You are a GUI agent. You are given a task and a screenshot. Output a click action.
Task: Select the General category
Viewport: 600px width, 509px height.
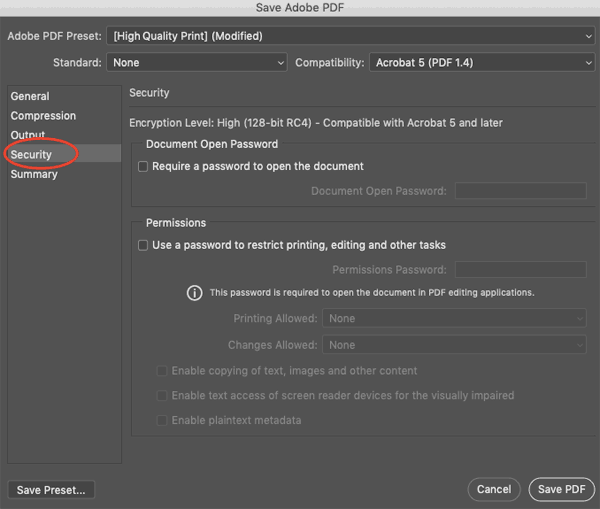click(30, 96)
